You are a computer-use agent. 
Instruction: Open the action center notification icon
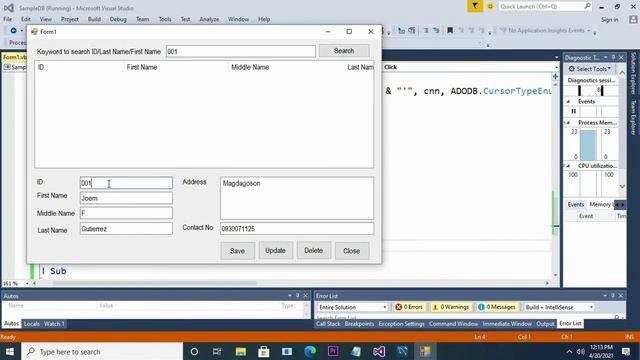click(x=626, y=351)
